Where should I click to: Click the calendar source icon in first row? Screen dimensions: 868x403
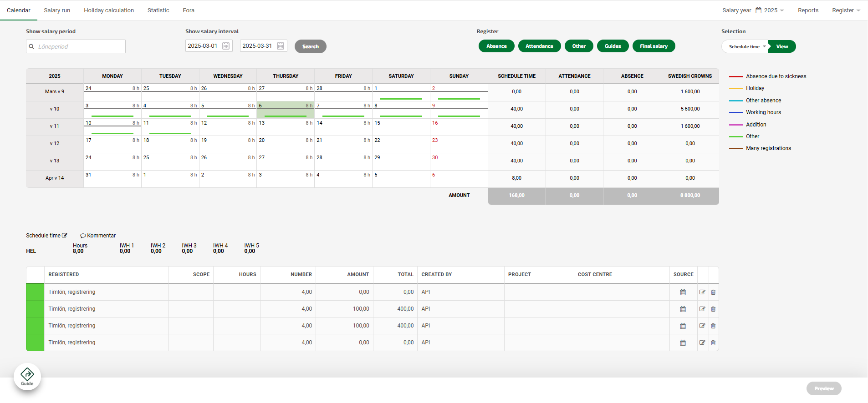[x=683, y=292]
